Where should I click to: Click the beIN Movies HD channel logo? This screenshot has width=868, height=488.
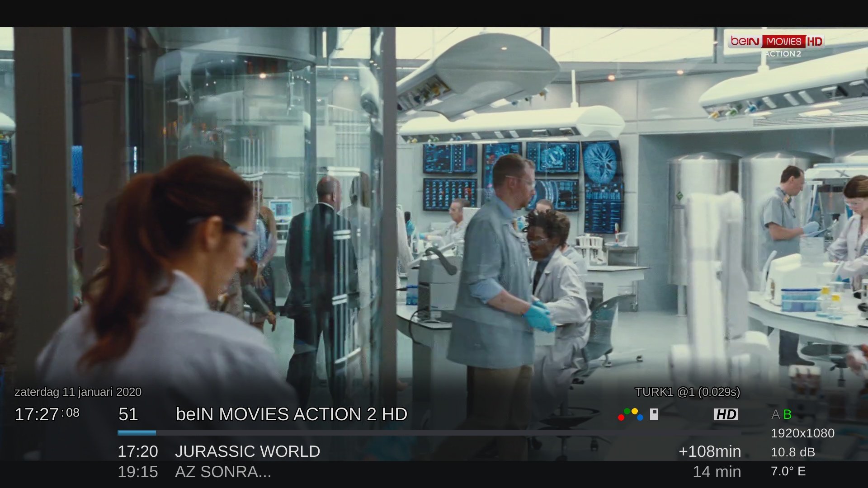776,41
